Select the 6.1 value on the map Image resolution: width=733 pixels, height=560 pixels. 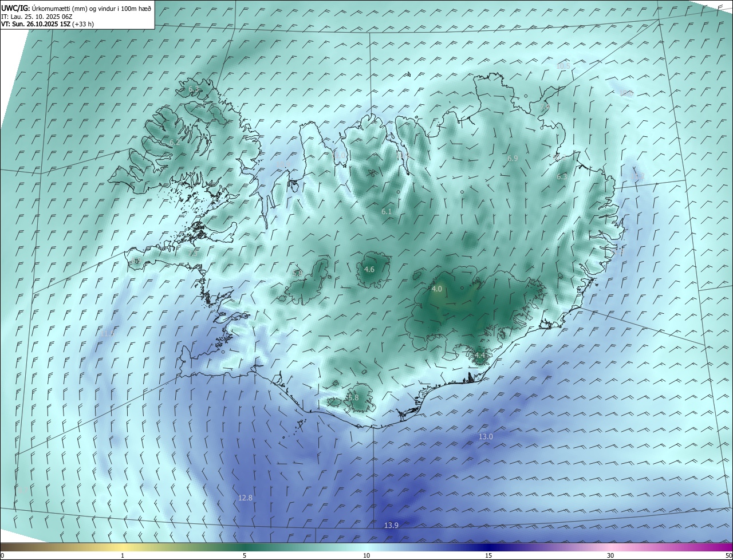(x=387, y=212)
